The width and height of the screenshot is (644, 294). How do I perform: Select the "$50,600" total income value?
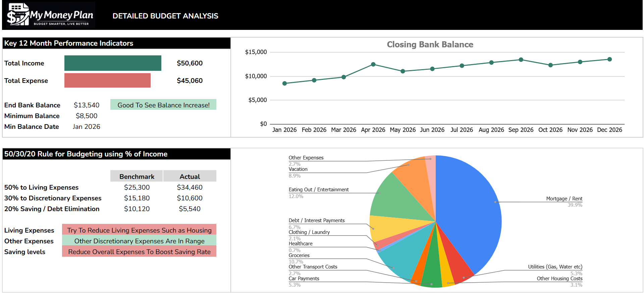click(190, 63)
